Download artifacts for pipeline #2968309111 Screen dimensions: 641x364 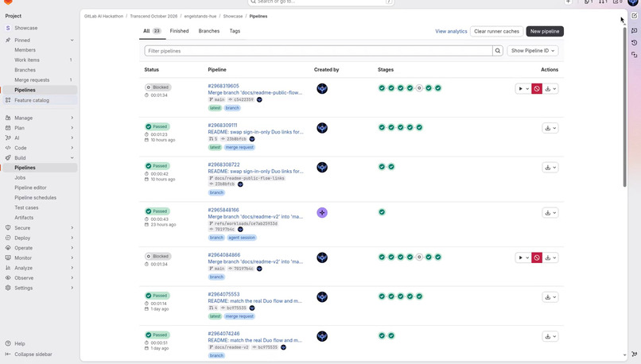(550, 128)
